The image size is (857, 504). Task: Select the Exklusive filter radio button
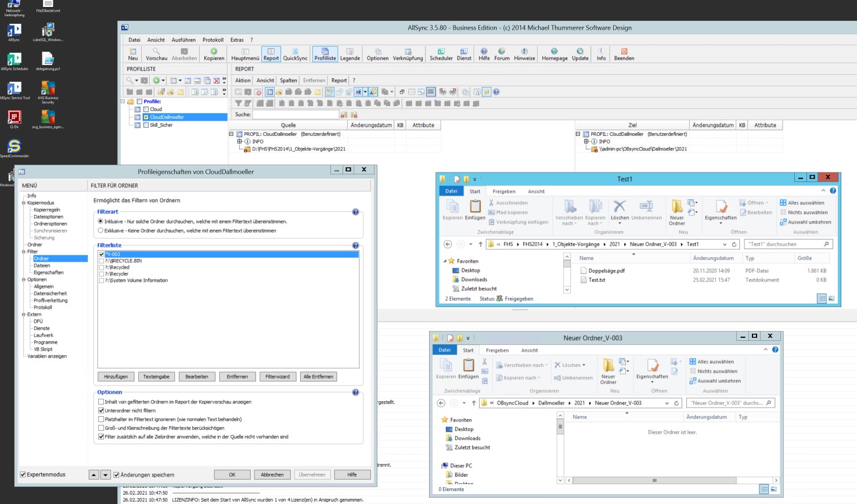(x=100, y=231)
